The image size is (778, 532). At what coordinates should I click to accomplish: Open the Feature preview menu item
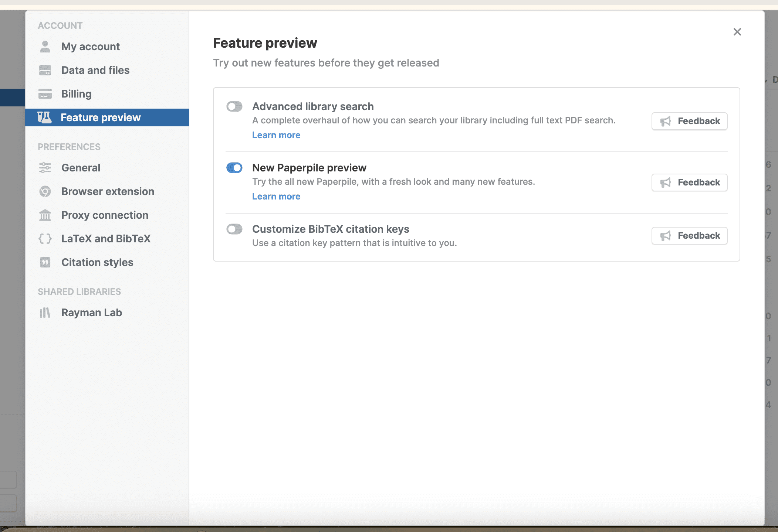(101, 117)
